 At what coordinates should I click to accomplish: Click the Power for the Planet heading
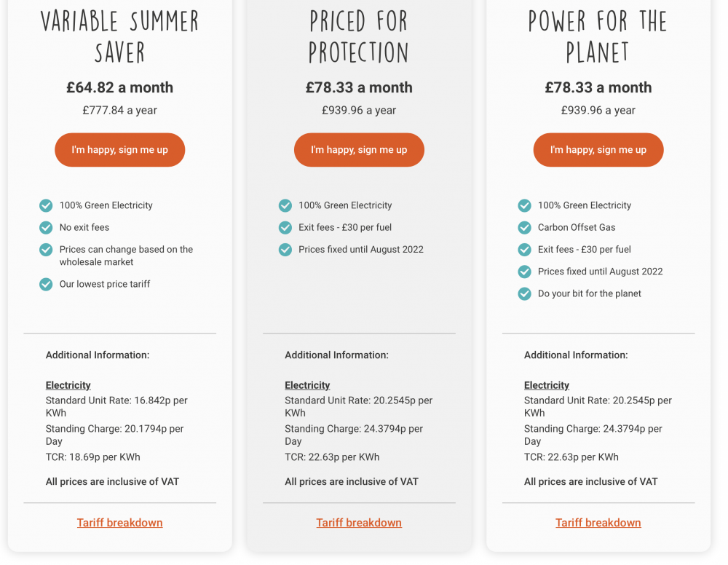click(x=598, y=36)
